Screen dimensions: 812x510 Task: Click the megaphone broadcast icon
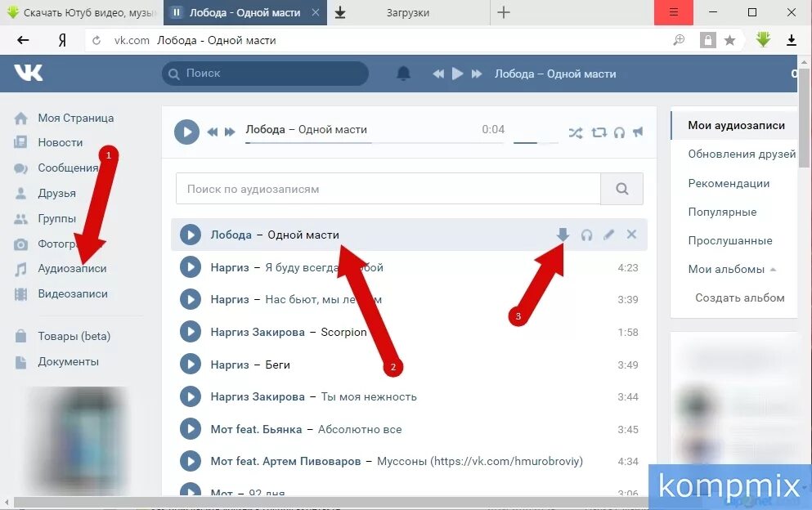click(x=638, y=132)
